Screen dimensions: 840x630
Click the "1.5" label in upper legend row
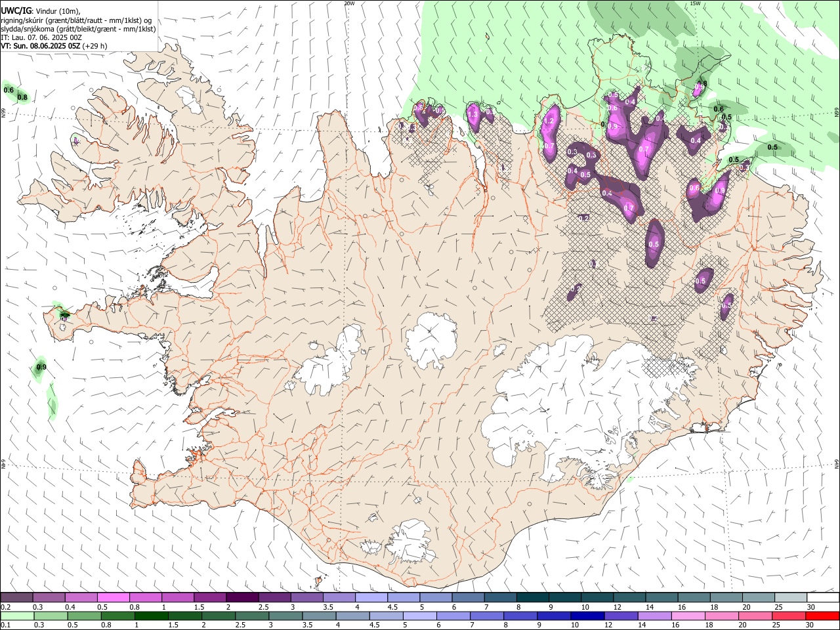click(199, 607)
